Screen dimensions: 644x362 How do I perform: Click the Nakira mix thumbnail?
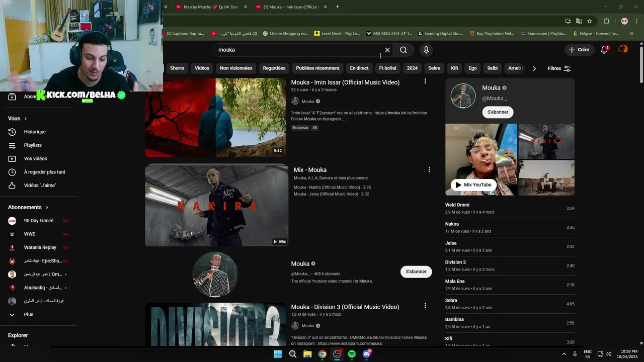tap(216, 206)
